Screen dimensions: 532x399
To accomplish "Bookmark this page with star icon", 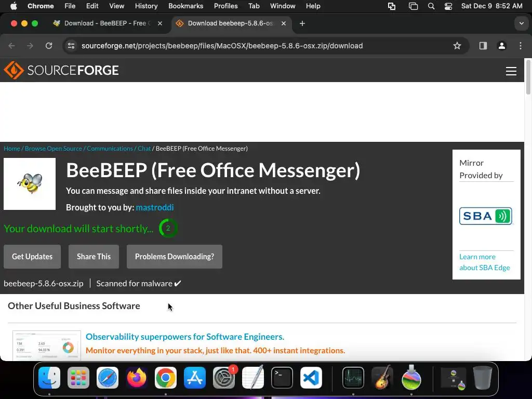I will click(457, 46).
